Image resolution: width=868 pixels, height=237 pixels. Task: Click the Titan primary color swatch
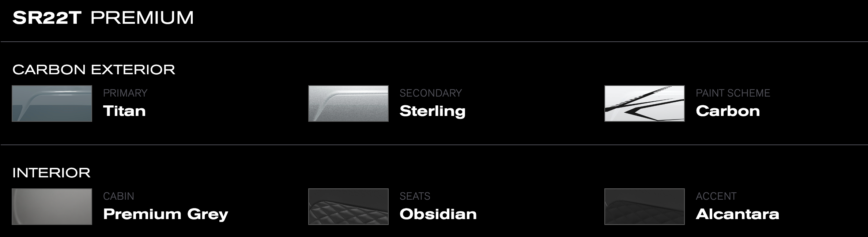(52, 104)
